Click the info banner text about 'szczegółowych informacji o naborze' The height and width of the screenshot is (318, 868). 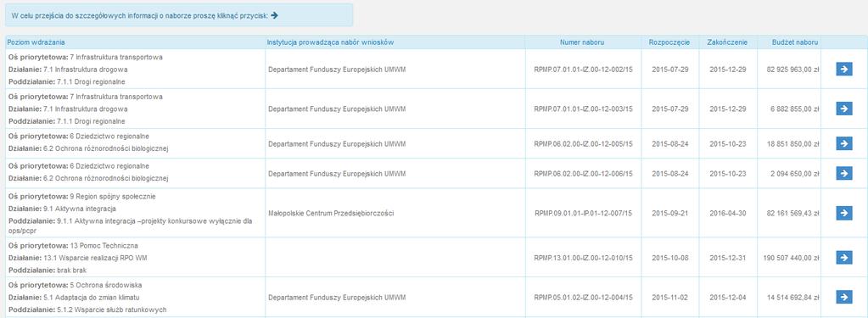coord(139,15)
